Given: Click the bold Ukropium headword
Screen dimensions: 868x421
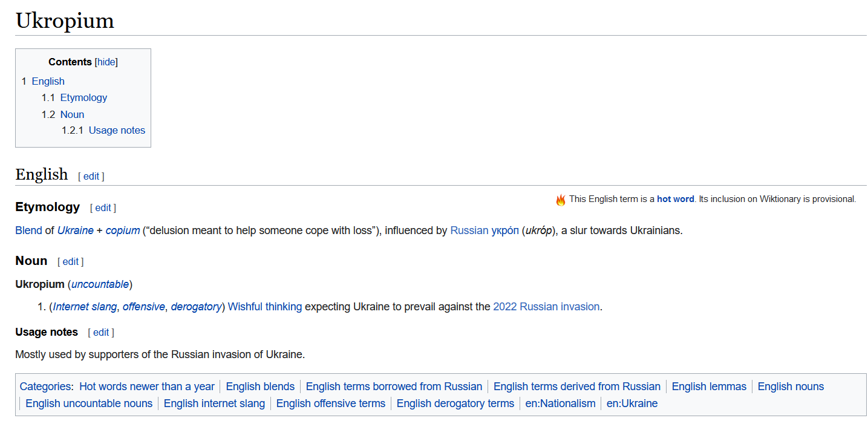Looking at the screenshot, I should pyautogui.click(x=40, y=284).
